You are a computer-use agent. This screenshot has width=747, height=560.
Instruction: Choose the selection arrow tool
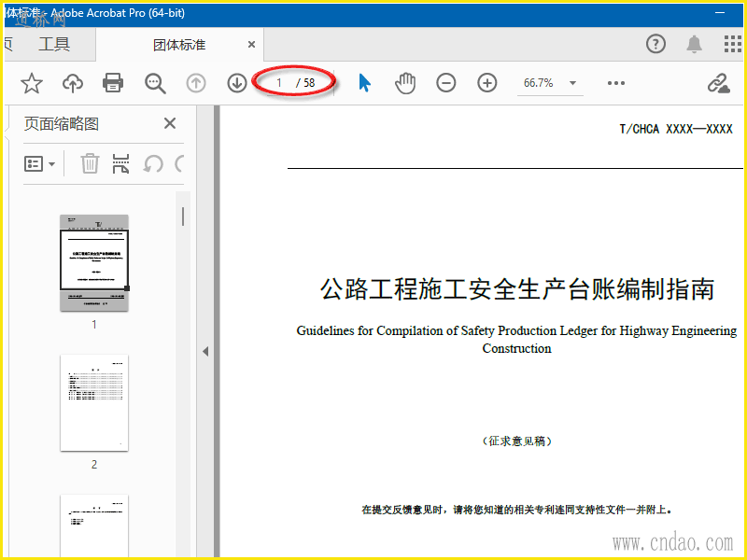coord(364,83)
